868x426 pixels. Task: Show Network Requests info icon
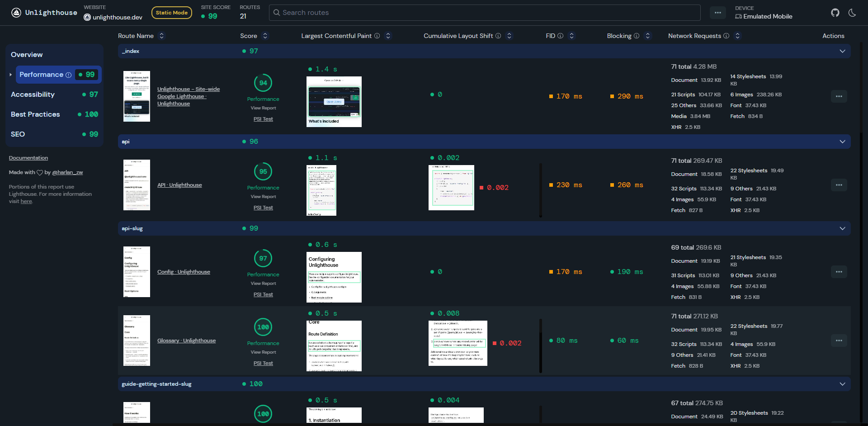(726, 36)
